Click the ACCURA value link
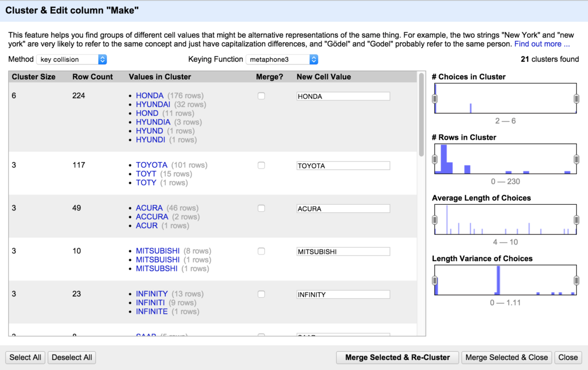The height and width of the screenshot is (370, 588). click(x=152, y=217)
